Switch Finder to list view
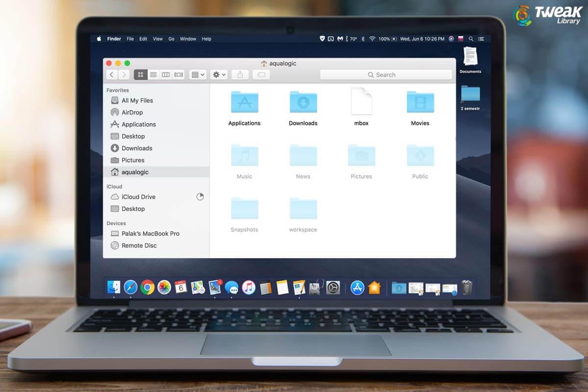The image size is (588, 392). (153, 74)
